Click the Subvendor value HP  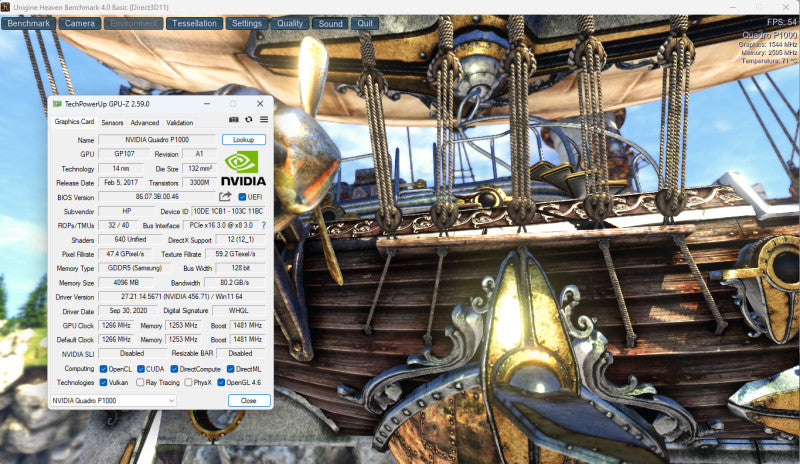[x=127, y=211]
